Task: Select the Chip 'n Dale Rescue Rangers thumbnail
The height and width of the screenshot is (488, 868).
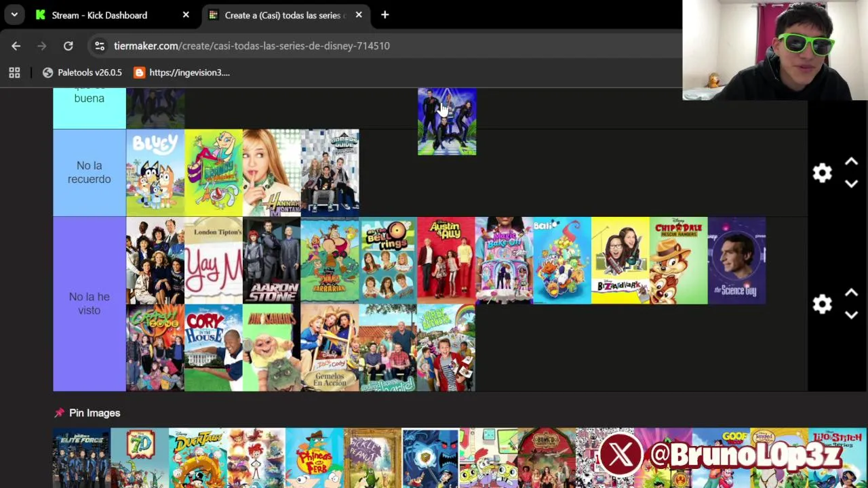Action: tap(679, 260)
